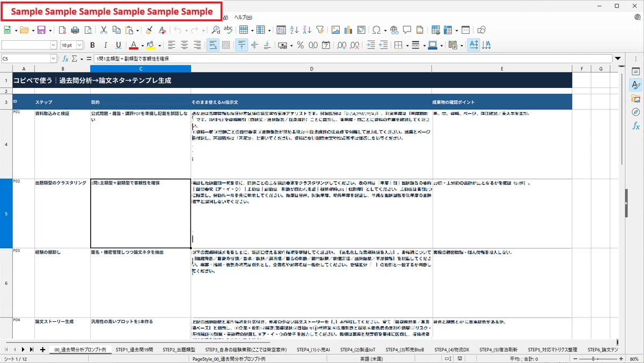The width and height of the screenshot is (644, 363).
Task: Click the Save document icon
Action: pyautogui.click(x=40, y=30)
